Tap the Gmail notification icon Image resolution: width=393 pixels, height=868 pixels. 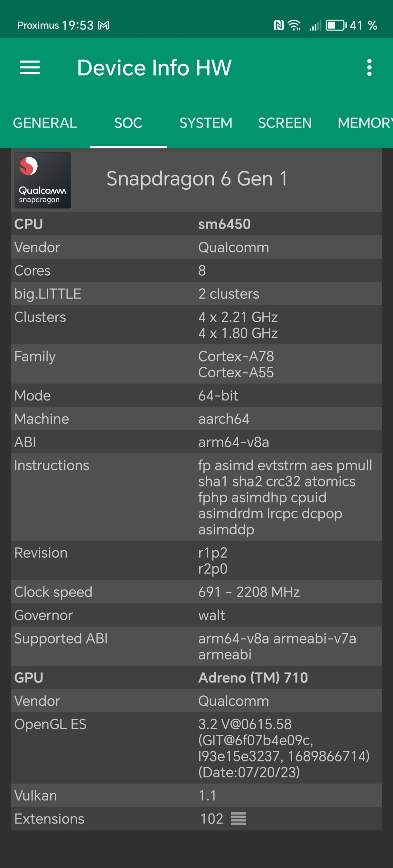pyautogui.click(x=104, y=25)
